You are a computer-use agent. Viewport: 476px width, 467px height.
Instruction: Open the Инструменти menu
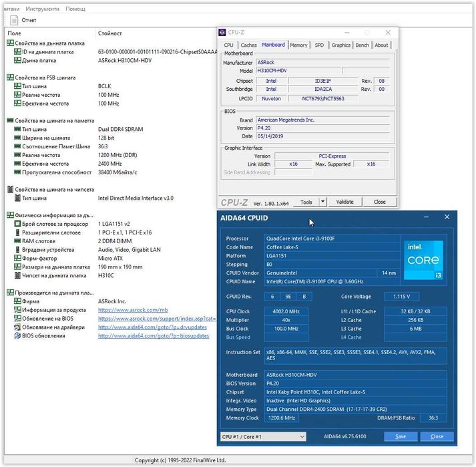(x=43, y=9)
